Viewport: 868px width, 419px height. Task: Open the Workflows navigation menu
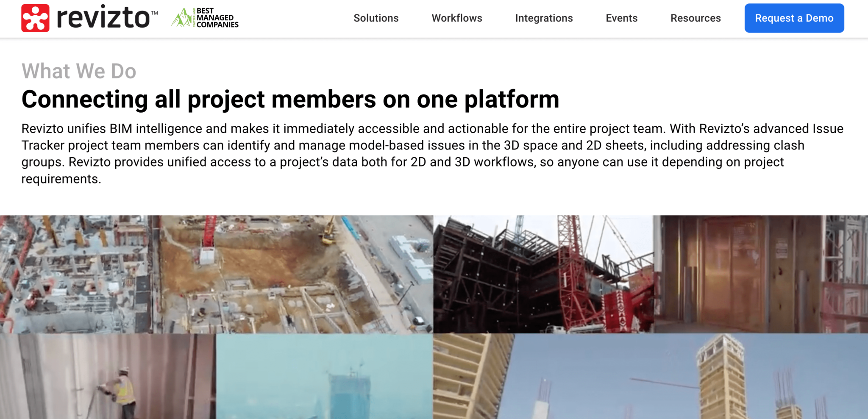(x=456, y=18)
